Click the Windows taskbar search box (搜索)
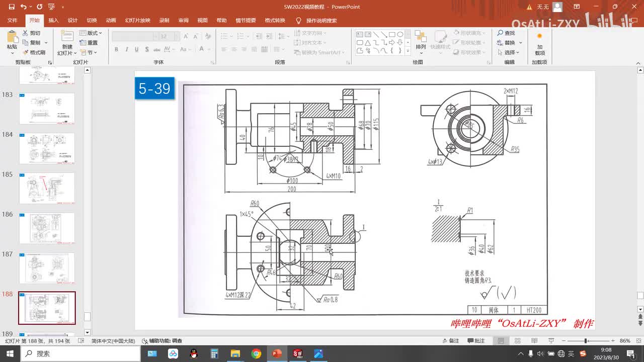 coord(80,353)
